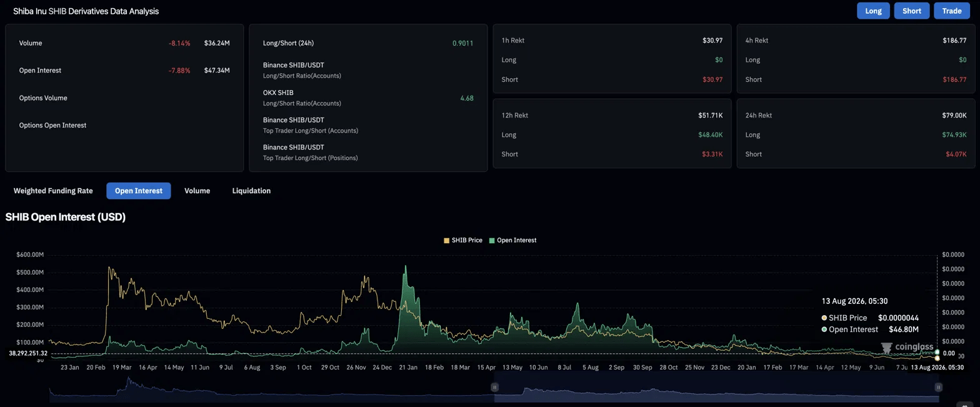Click the $600.00M y-axis label
Image resolution: width=980 pixels, height=407 pixels.
pos(30,255)
